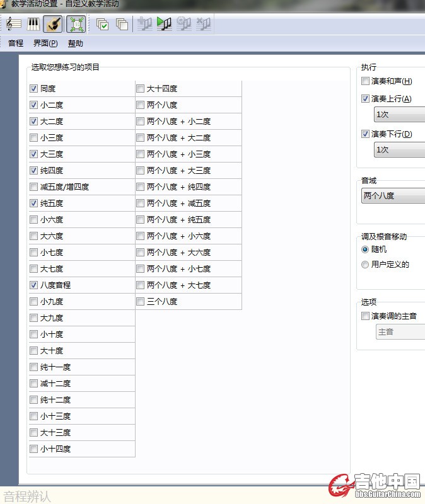425x504 pixels.
Task: Select the piano keyboard interface icon
Action: click(33, 24)
